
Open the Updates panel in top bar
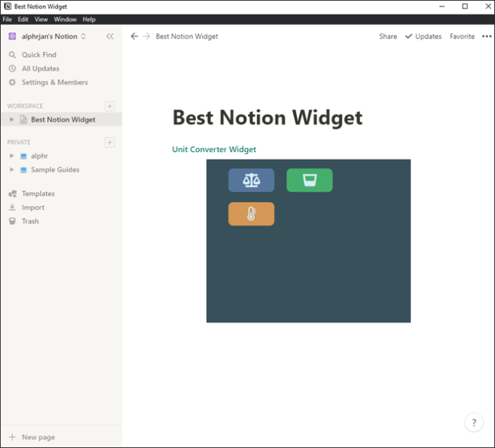423,37
